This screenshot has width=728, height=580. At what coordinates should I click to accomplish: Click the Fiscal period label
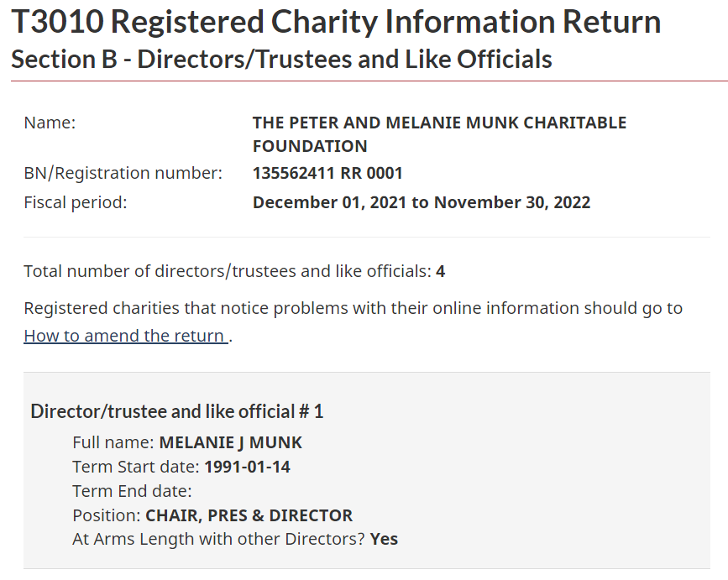[76, 202]
